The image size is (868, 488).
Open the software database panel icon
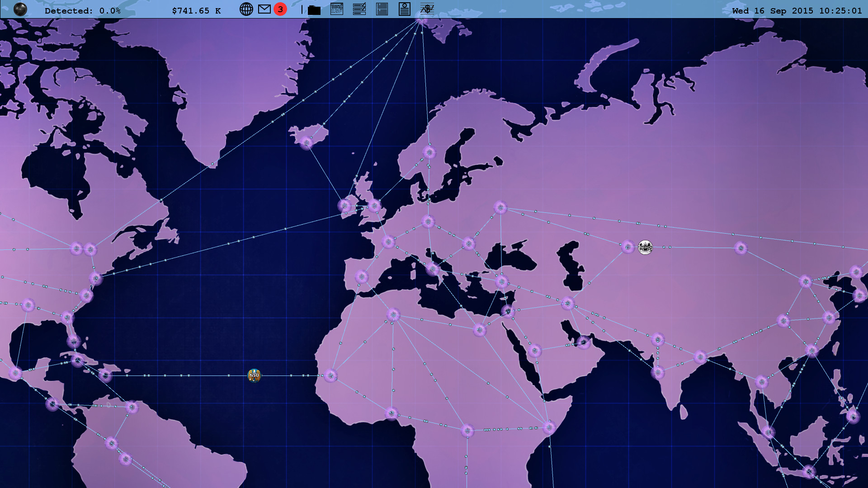tap(337, 9)
